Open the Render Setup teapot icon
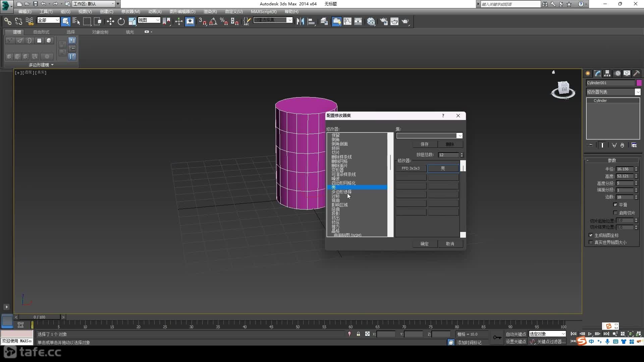644x362 pixels. pos(383,21)
